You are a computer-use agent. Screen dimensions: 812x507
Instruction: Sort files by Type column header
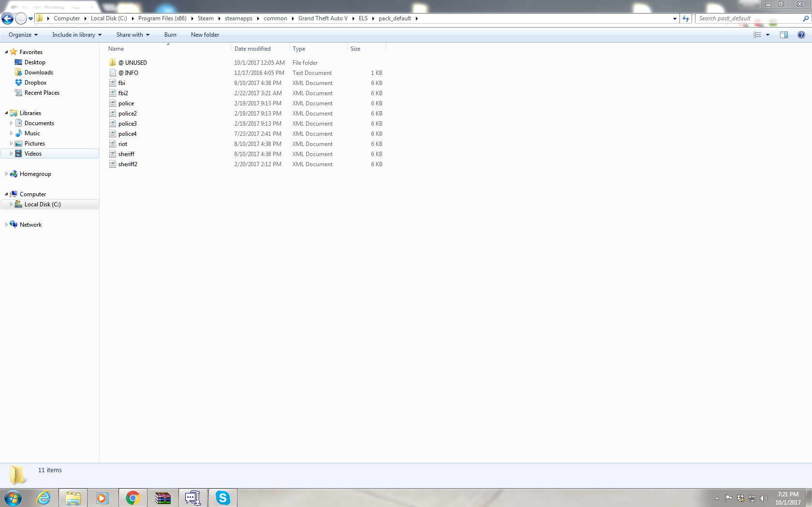[x=318, y=49]
